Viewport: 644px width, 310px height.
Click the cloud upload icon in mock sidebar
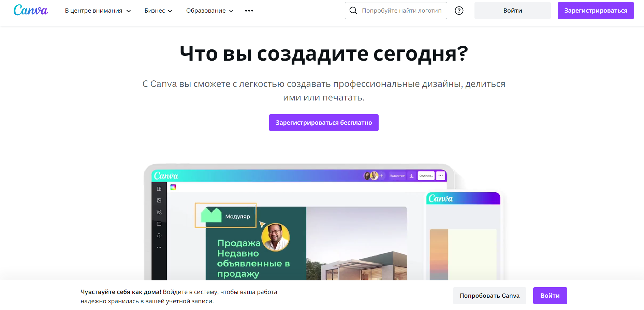159,236
